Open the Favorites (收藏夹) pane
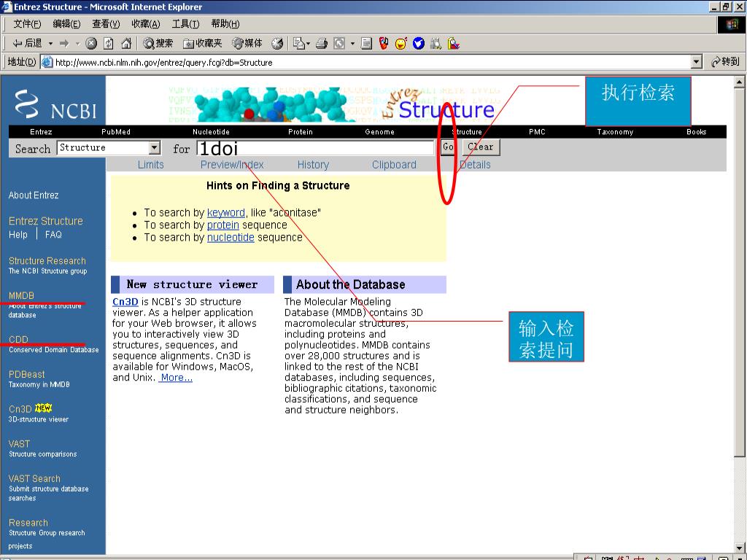747x560 pixels. pyautogui.click(x=203, y=43)
